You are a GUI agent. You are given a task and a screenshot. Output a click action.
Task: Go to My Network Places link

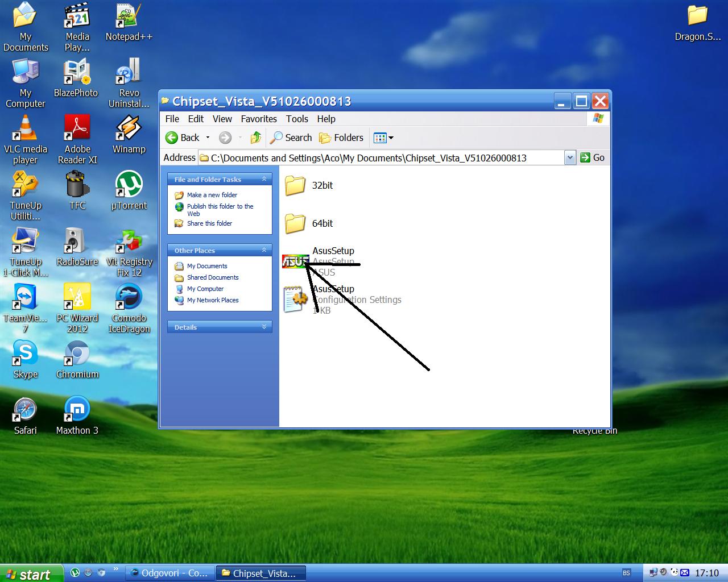(x=213, y=300)
